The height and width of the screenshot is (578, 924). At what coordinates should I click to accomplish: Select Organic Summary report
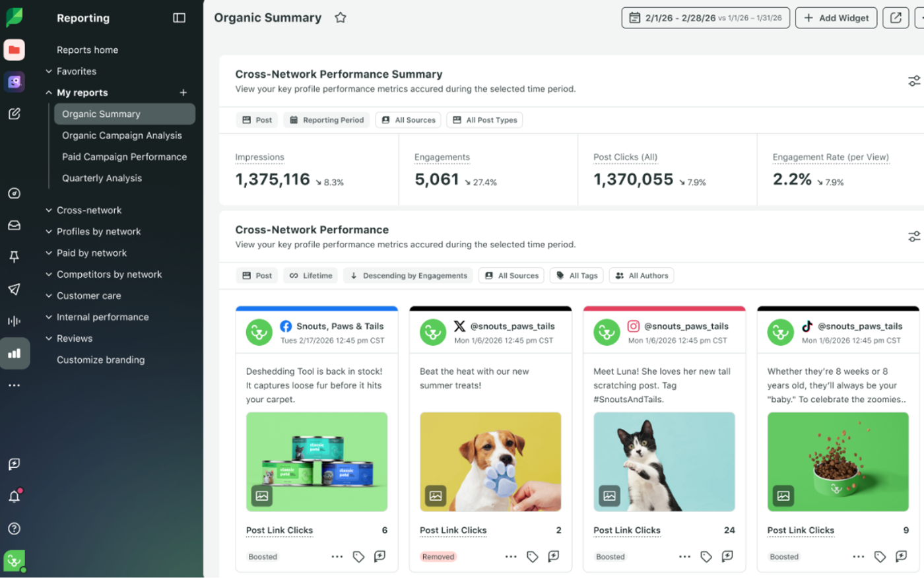[125, 114]
